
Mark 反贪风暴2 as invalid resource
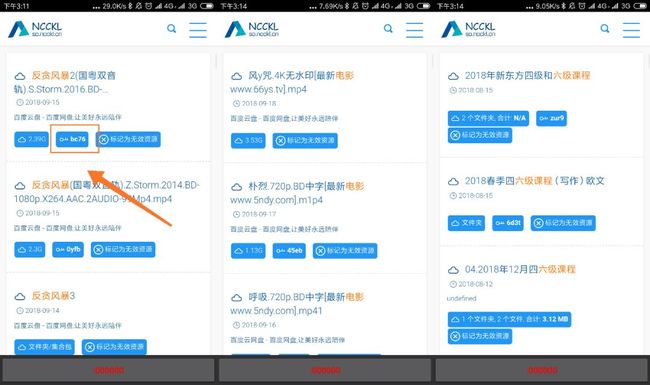[128, 139]
